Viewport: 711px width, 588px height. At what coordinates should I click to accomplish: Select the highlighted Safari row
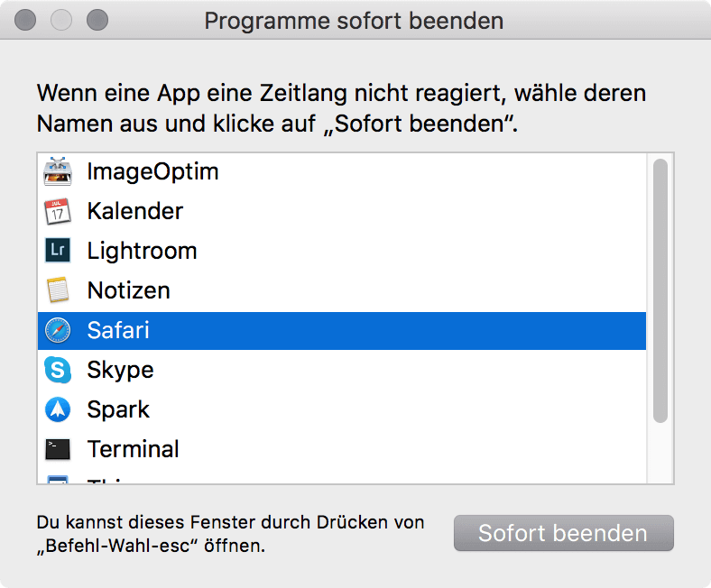coord(342,330)
